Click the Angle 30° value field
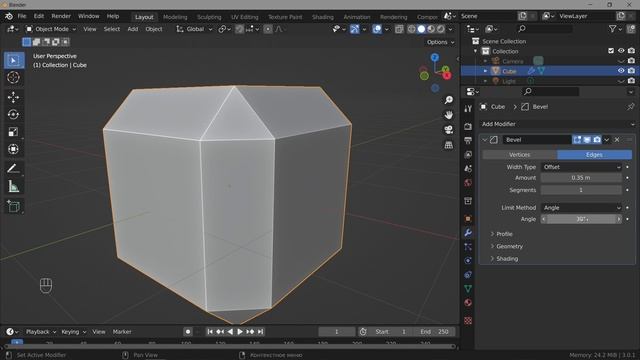Screen dimensions: 640x360 click(x=581, y=219)
